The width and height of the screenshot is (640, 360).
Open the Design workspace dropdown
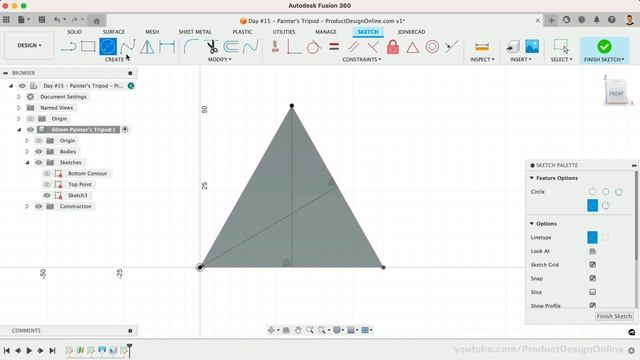click(29, 45)
